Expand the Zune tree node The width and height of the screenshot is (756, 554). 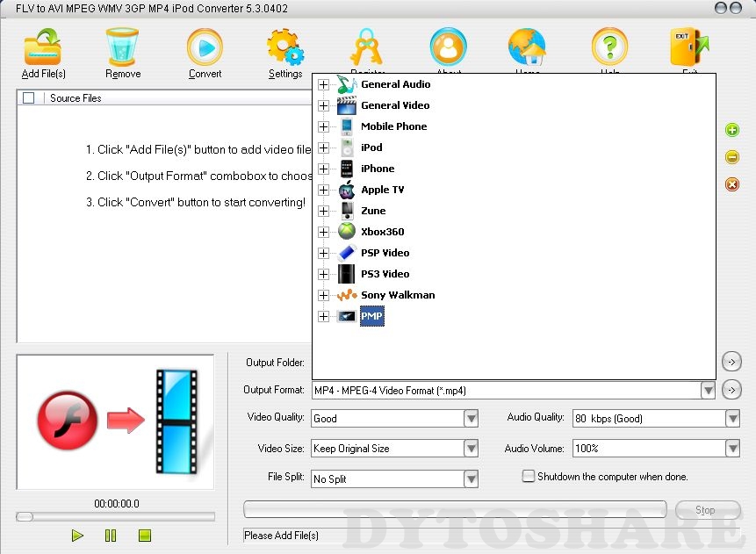click(323, 212)
